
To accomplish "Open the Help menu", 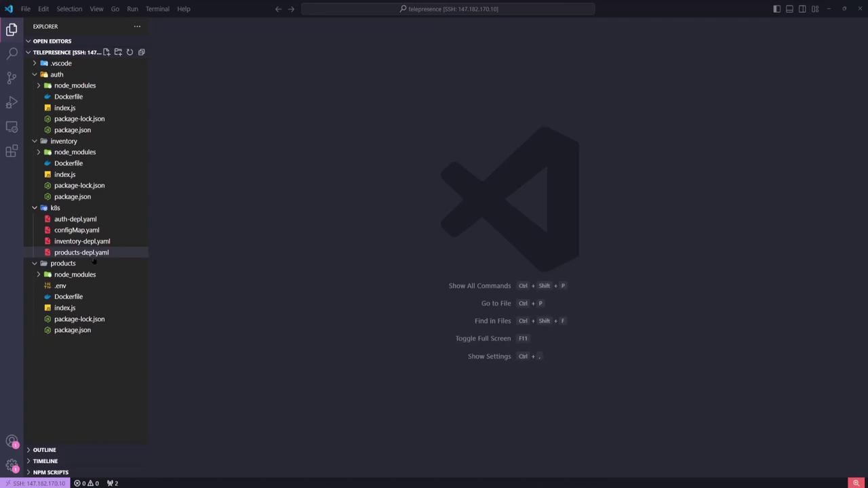I will (184, 9).
